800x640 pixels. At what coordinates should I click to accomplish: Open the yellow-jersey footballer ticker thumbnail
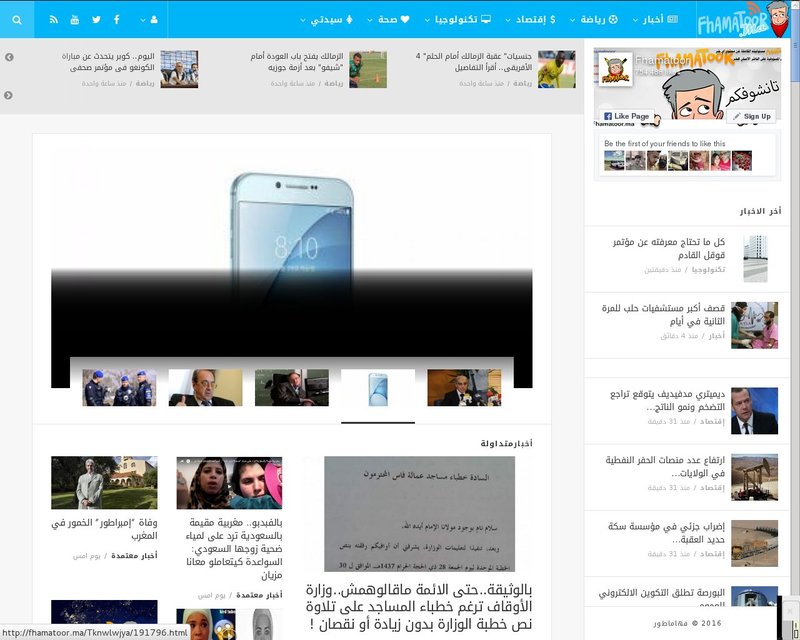[557, 69]
